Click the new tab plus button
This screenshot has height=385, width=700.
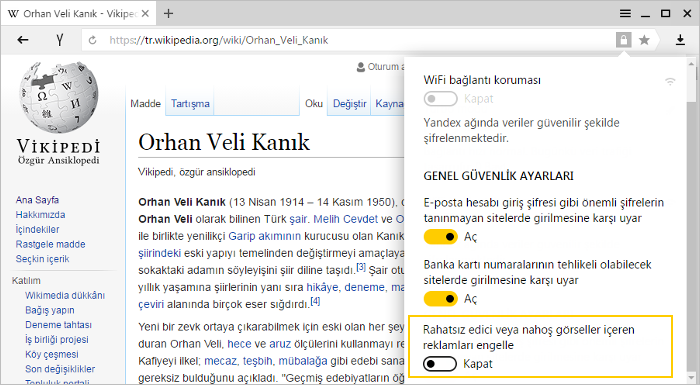tap(168, 13)
